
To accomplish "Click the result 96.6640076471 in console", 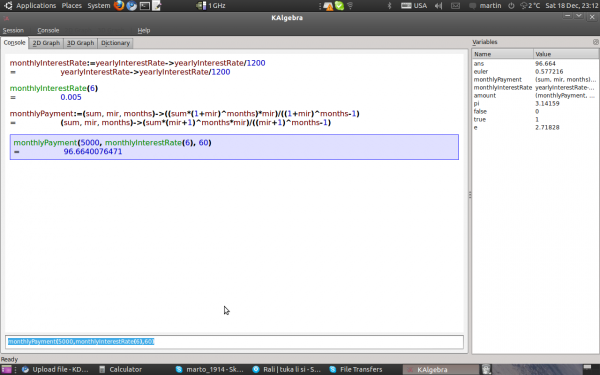I will tap(93, 152).
